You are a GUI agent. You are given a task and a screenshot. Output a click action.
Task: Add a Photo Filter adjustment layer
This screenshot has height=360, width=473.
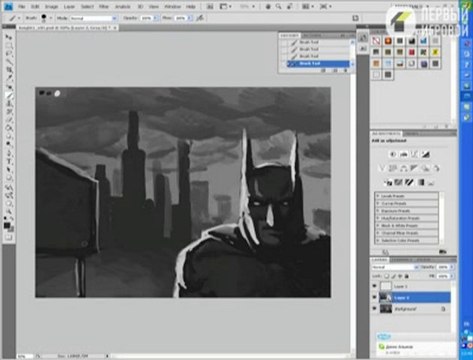tap(425, 168)
